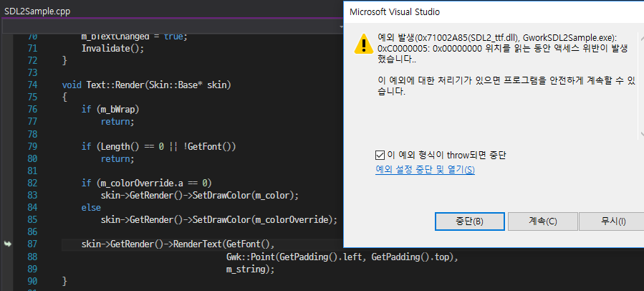Click line number 87 in the gutter

pos(32,244)
